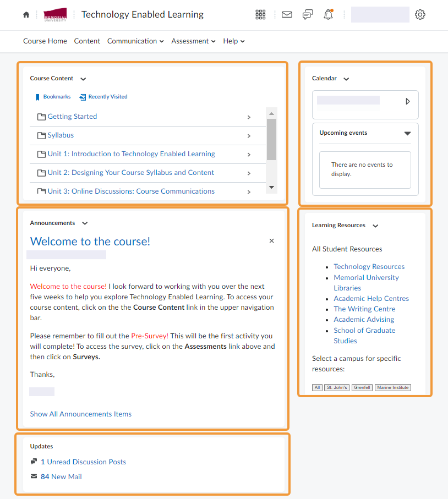Open the notifications bell icon
The image size is (448, 499).
(328, 15)
